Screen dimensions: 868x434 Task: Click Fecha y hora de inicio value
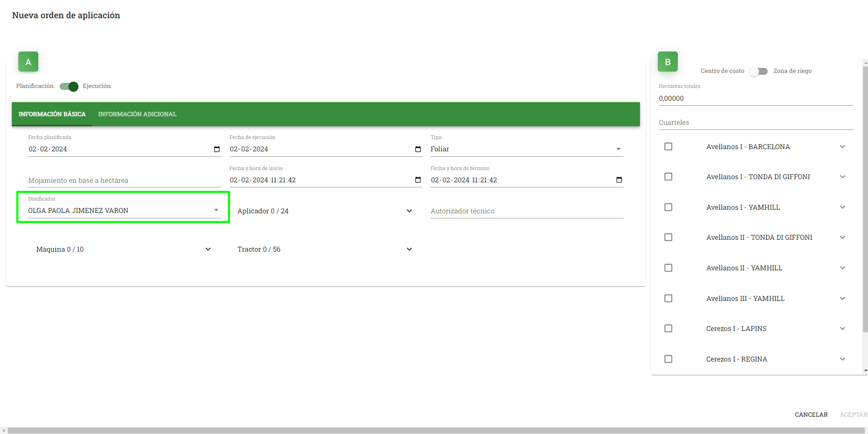tap(263, 180)
